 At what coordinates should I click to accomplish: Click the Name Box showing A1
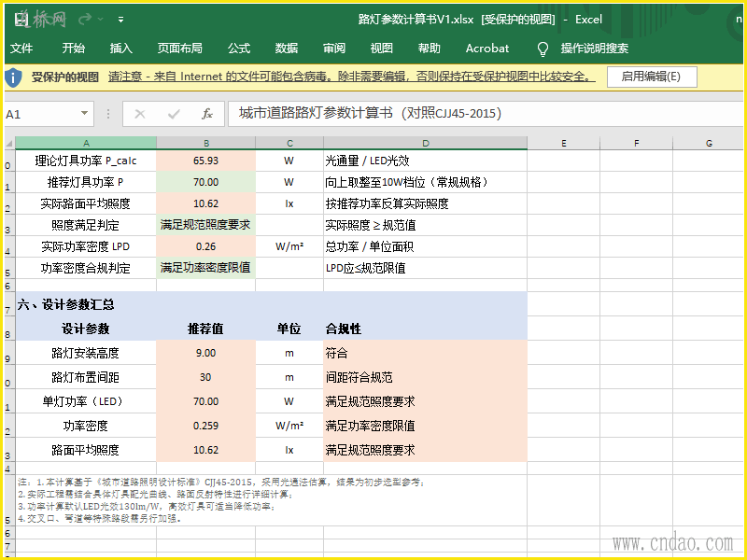pos(41,114)
